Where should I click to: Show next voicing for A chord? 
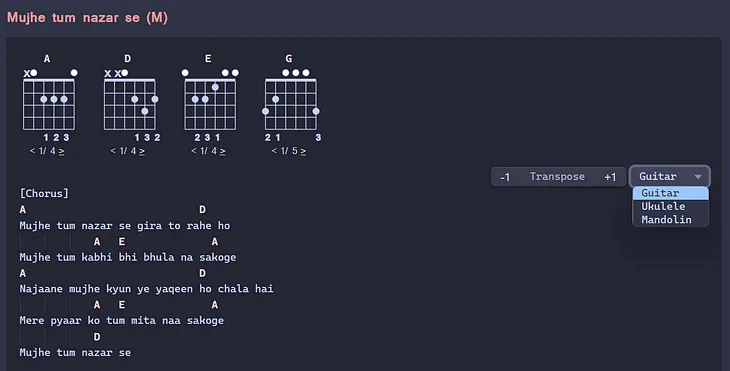[x=61, y=151]
